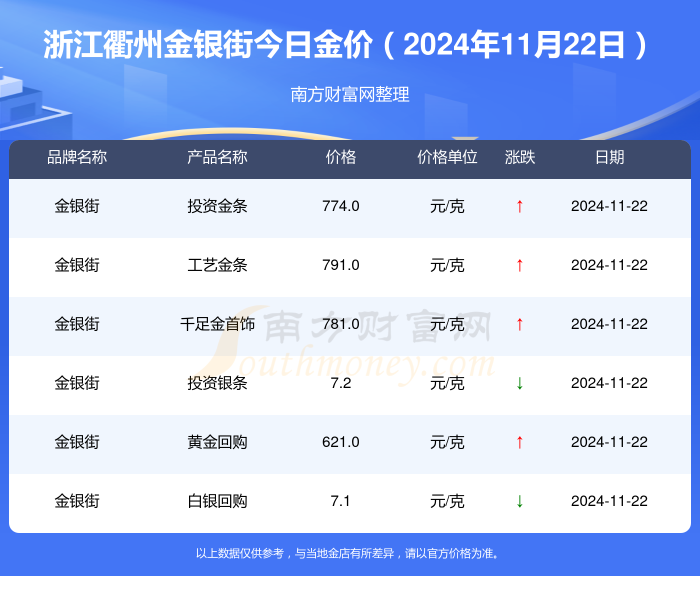Screen dimensions: 700x610
Task: Click date 2024-11-22 in 投资金条 row
Action: pyautogui.click(x=609, y=206)
